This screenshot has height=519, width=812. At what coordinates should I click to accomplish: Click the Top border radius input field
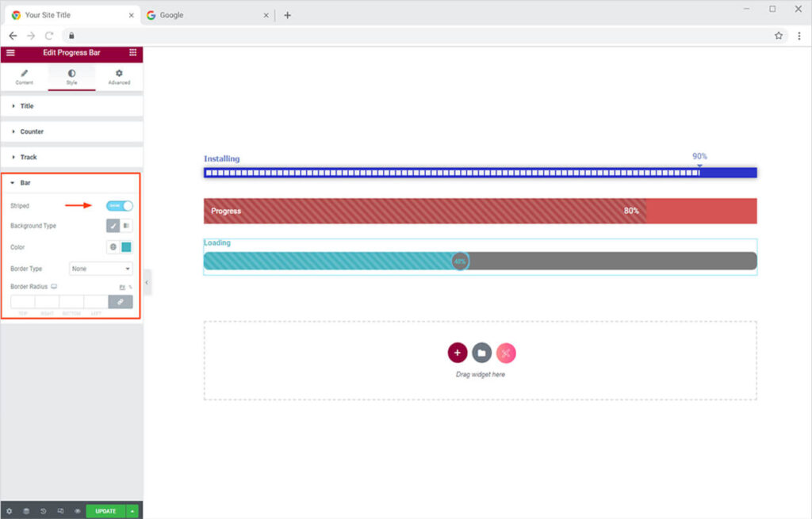tap(22, 302)
